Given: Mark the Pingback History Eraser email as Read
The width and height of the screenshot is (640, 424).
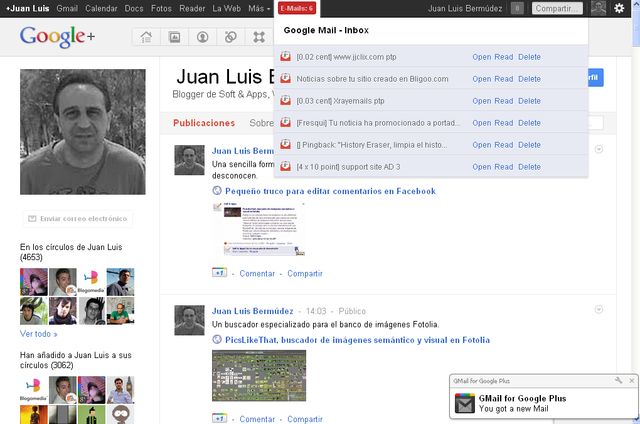Looking at the screenshot, I should coord(504,145).
